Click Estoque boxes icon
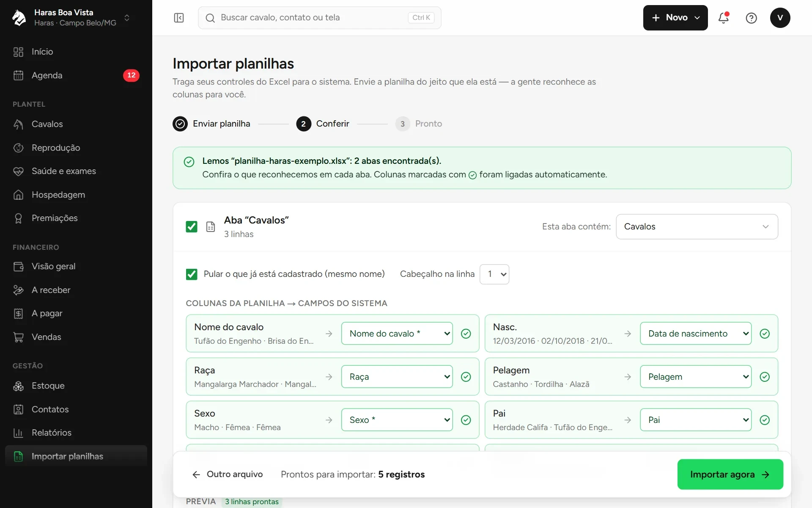This screenshot has width=812, height=508. [x=18, y=386]
